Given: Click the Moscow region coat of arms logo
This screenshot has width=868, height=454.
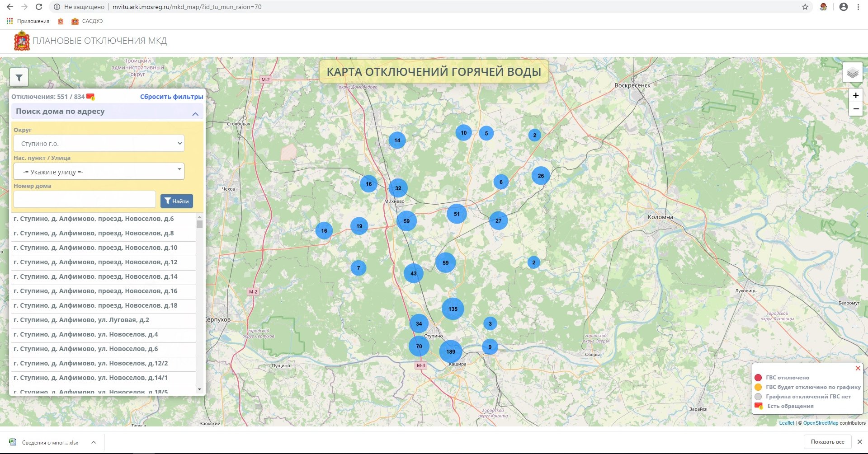Looking at the screenshot, I should 22,41.
